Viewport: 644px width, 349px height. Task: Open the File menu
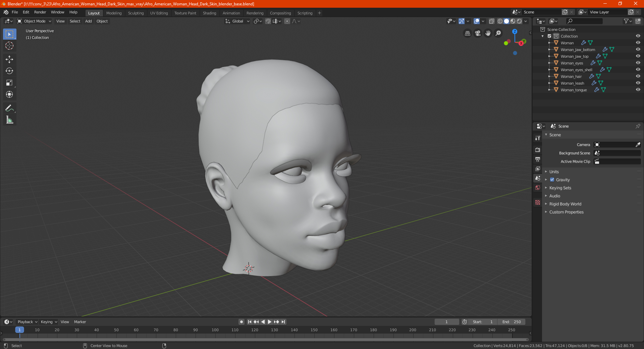pyautogui.click(x=15, y=12)
